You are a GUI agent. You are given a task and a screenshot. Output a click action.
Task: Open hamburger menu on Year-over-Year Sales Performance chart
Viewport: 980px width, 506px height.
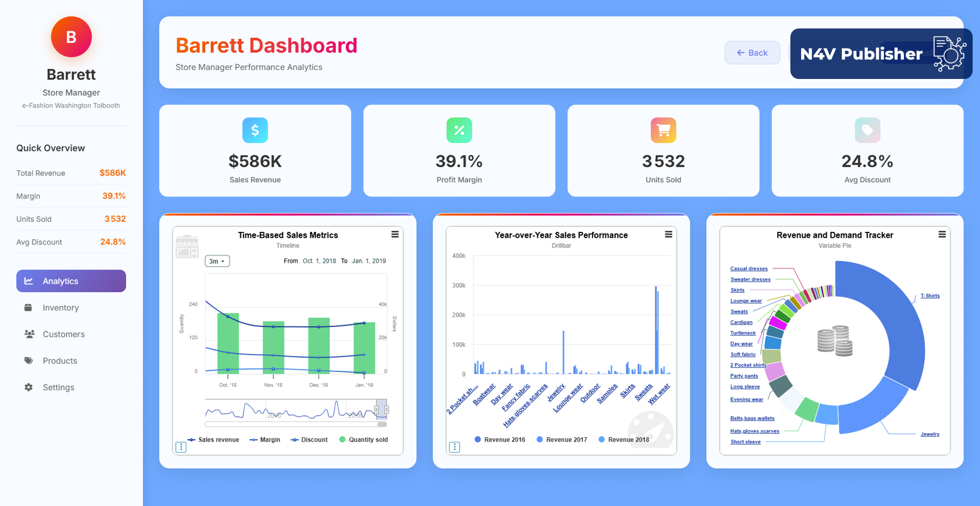tap(668, 235)
